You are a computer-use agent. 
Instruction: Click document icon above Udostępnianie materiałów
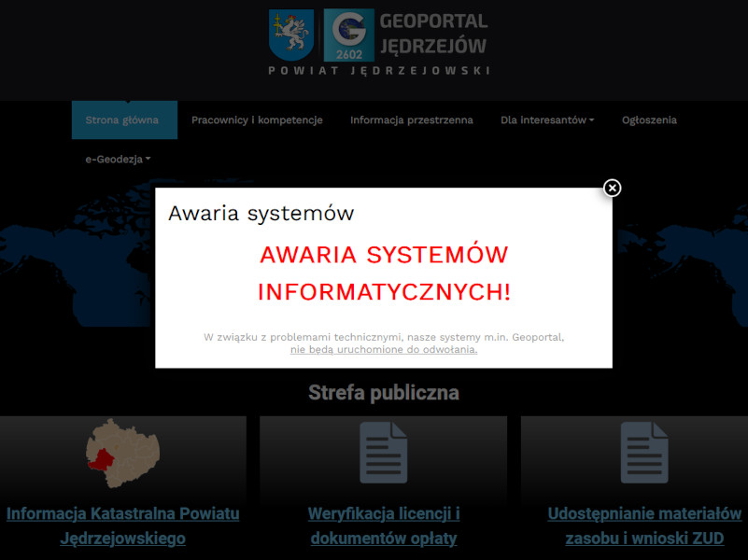644,453
